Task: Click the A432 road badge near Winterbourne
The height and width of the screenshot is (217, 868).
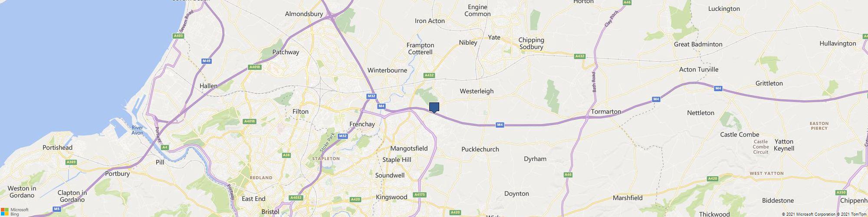Action: (x=429, y=76)
